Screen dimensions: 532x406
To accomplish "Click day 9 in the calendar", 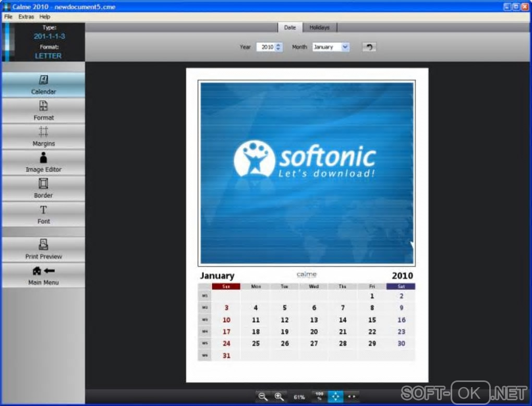I will (402, 308).
